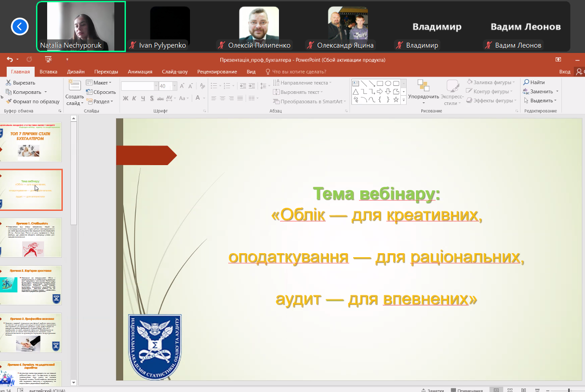Toggle Bold (Ж) formatting
585x392 pixels.
tap(125, 98)
